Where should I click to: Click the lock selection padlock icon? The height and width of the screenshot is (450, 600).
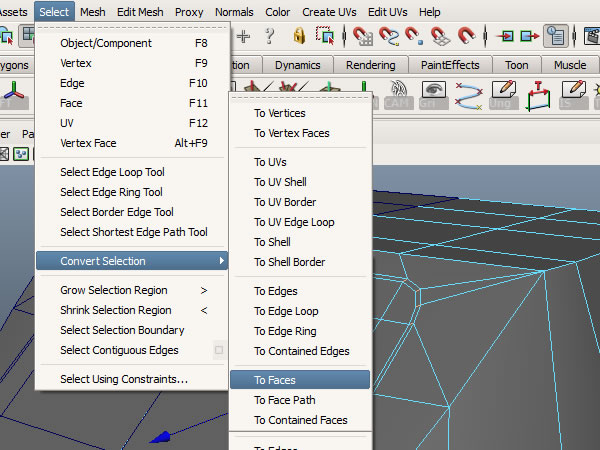(299, 35)
